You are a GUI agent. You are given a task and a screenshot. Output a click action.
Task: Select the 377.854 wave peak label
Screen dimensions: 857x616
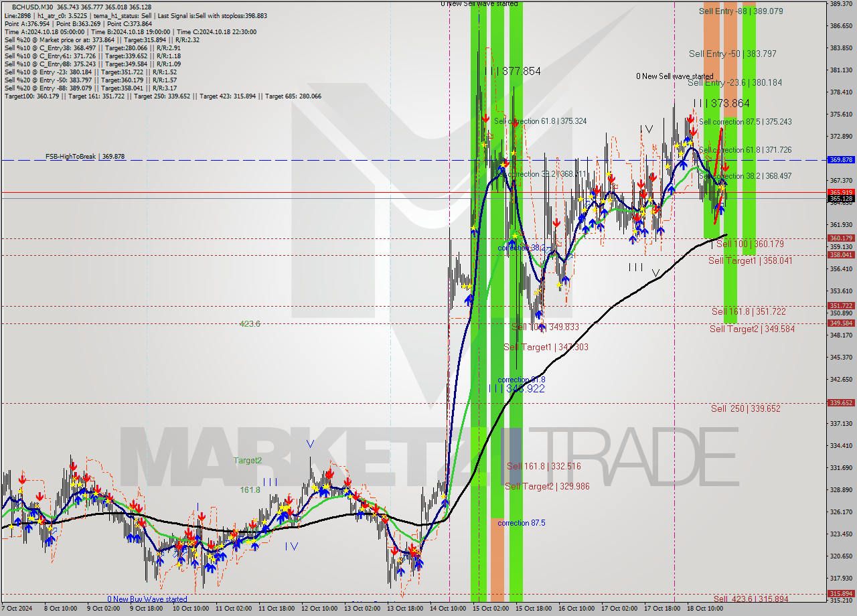pos(513,71)
